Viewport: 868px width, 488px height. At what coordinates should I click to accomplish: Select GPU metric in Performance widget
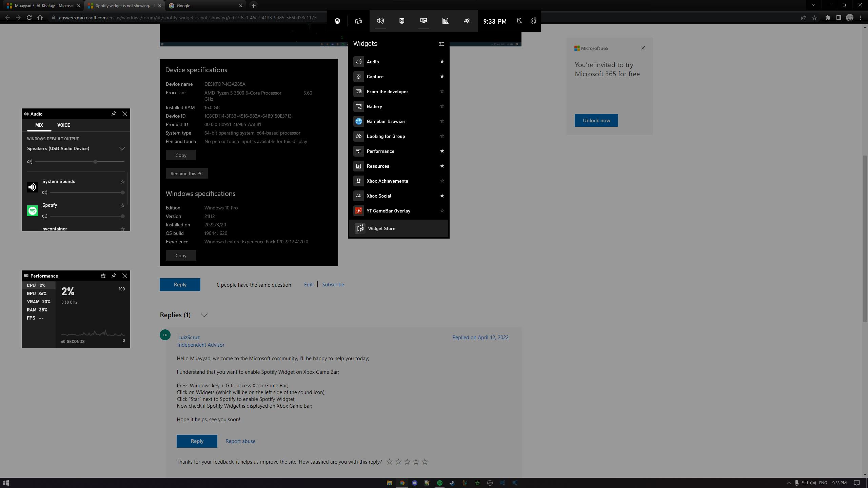(x=37, y=293)
